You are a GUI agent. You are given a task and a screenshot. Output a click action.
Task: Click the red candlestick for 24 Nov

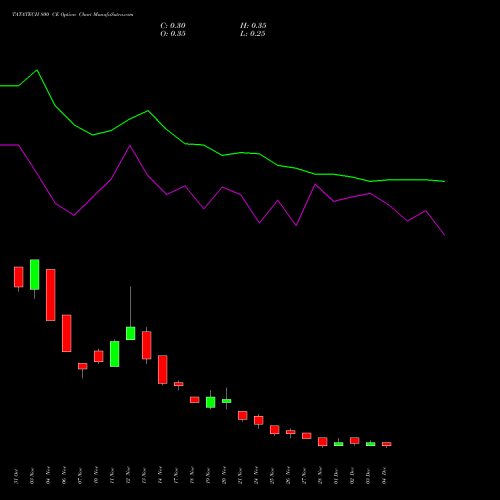(x=259, y=420)
